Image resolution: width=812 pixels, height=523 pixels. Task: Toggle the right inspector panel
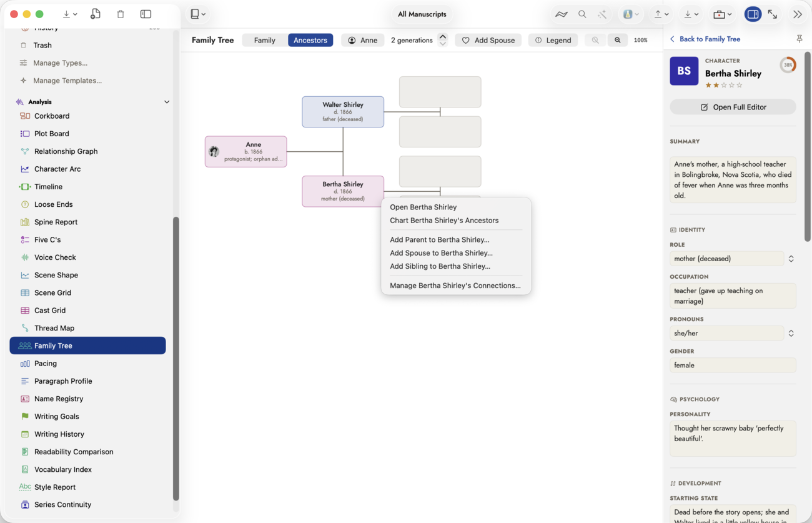753,14
